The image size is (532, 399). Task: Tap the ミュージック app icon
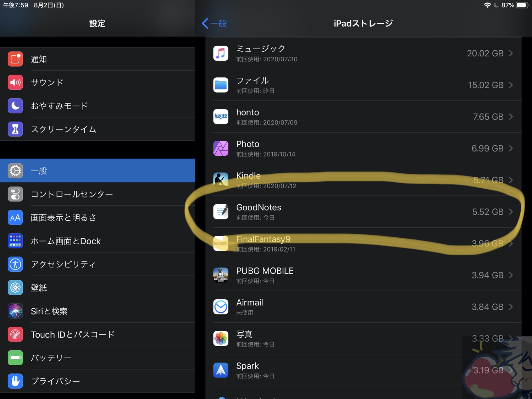[x=221, y=53]
